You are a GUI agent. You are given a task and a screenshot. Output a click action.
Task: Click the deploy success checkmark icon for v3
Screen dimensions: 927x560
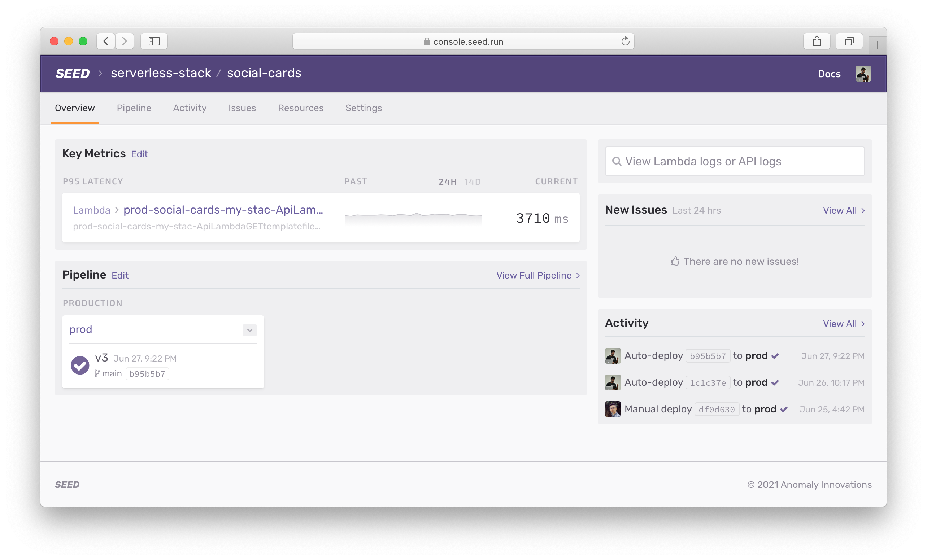pos(79,366)
